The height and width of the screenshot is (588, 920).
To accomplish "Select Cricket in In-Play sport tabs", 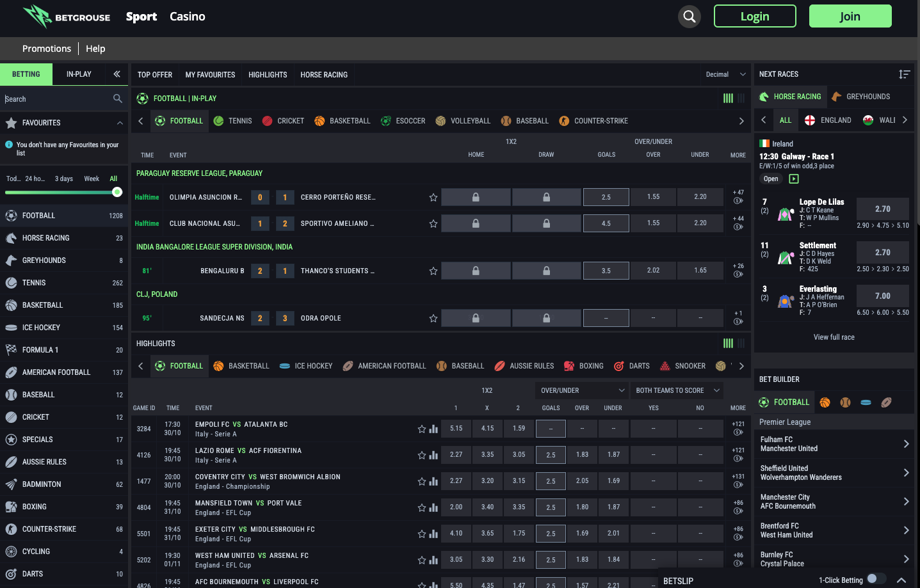I will pos(283,121).
